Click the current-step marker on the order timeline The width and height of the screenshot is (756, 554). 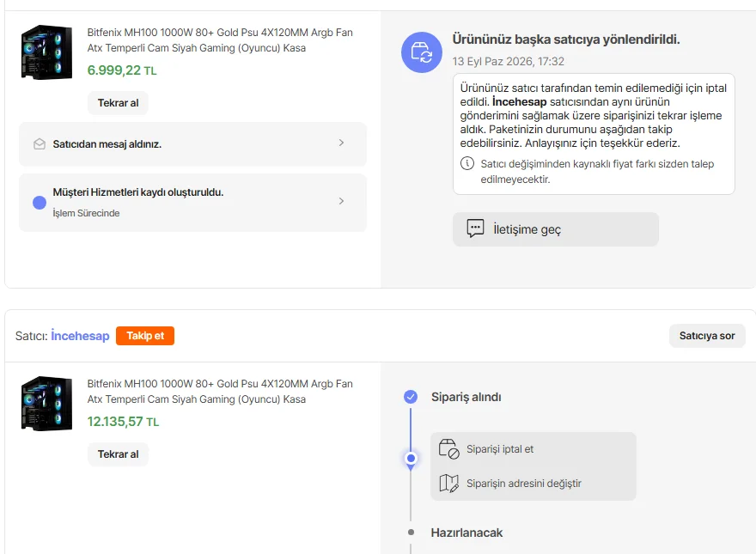pyautogui.click(x=411, y=458)
